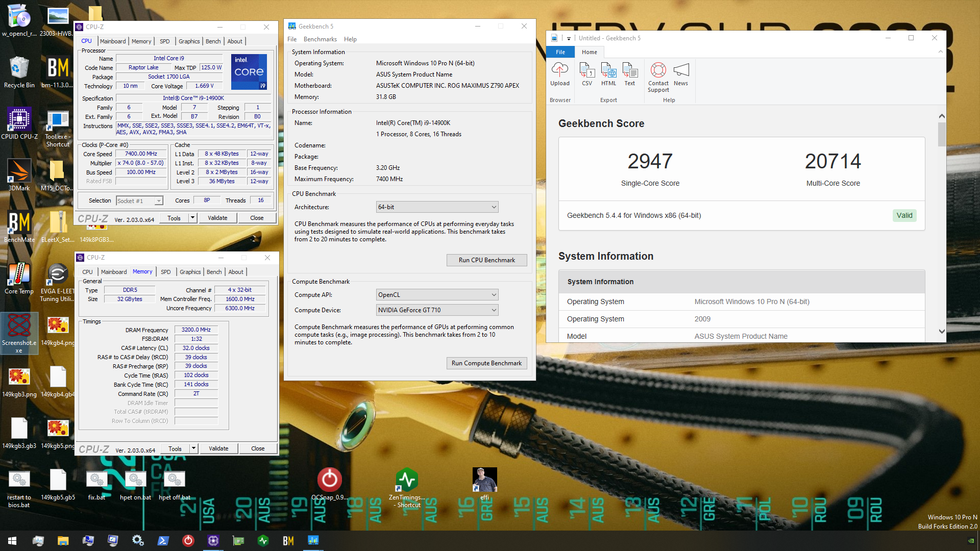Open the Benchmarks menu in Geekbench 5
Screen dimensions: 980x551
(x=320, y=39)
